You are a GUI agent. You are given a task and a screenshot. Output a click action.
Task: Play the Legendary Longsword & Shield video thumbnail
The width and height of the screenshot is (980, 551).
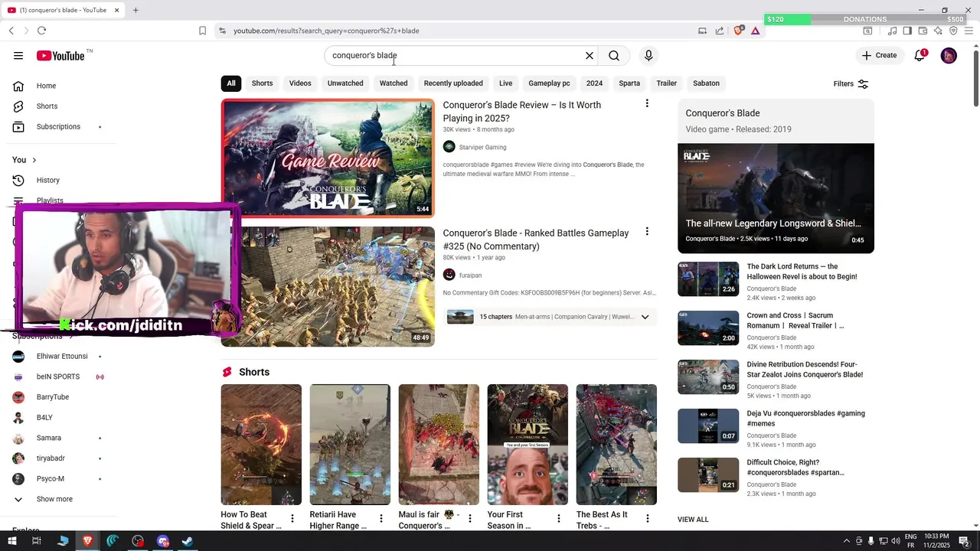pos(776,198)
